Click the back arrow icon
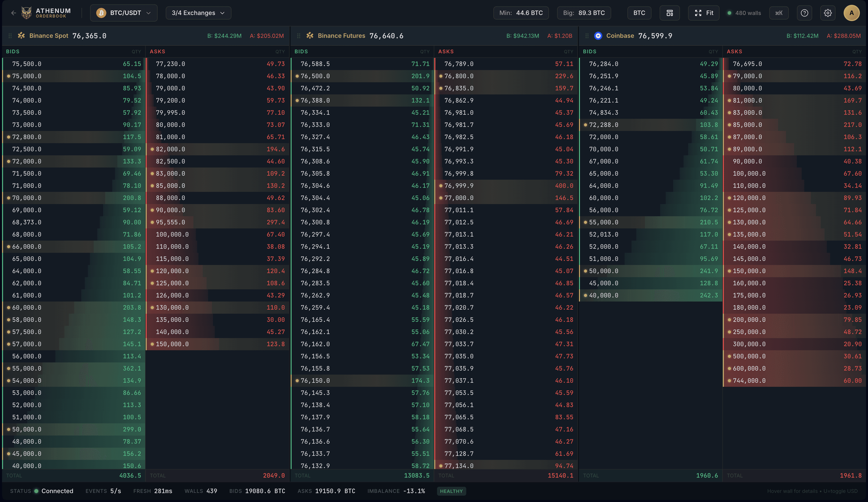This screenshot has width=868, height=502. (13, 13)
